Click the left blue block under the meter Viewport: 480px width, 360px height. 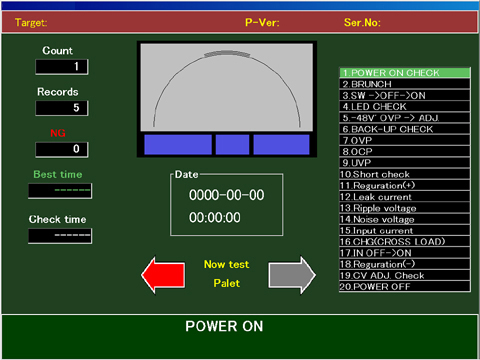point(178,145)
